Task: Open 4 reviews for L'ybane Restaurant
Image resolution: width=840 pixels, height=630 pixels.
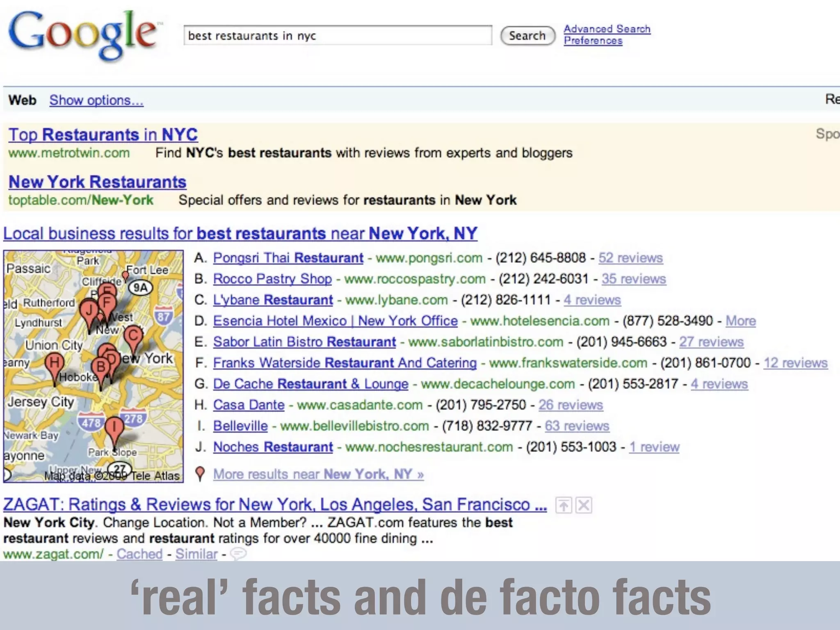Action: click(592, 299)
